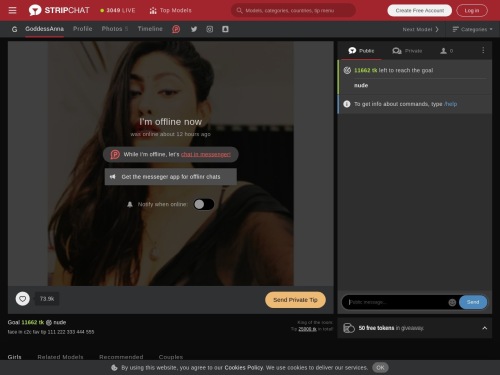The height and width of the screenshot is (375, 500).
Task: Open the model's Instagram link
Action: click(x=209, y=29)
